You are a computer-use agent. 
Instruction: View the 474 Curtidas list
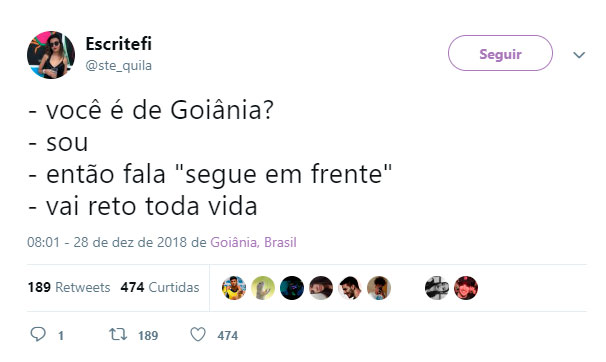pos(160,287)
